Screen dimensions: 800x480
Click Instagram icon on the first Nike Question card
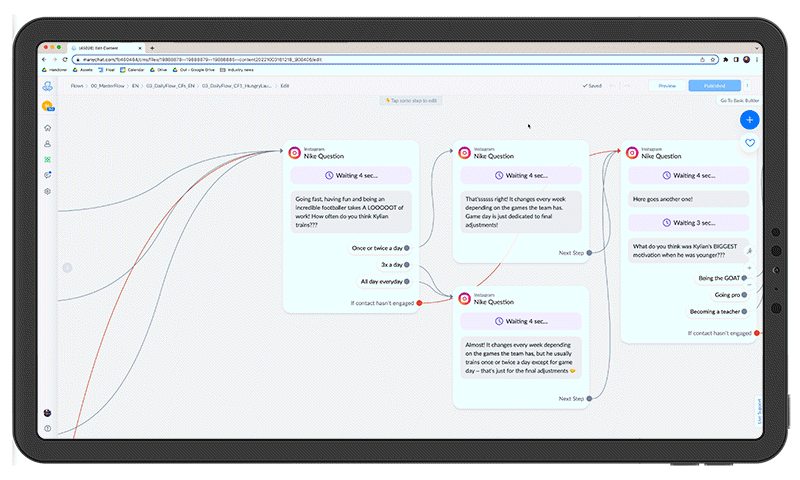pyautogui.click(x=294, y=153)
